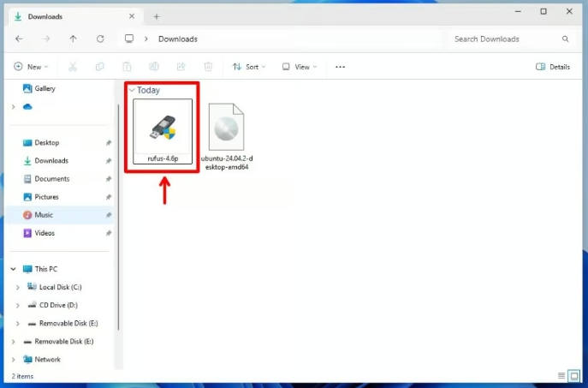
Task: Click the Copy toolbar icon
Action: point(100,67)
